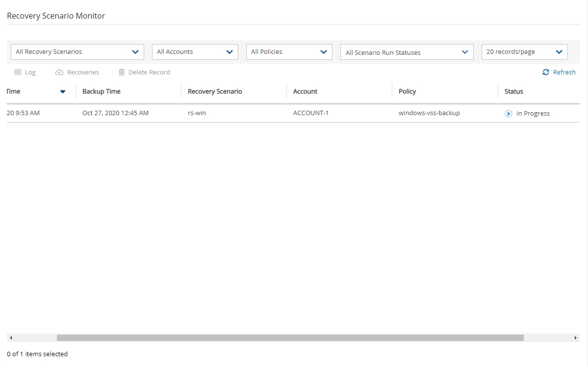This screenshot has width=588, height=366.
Task: Expand the All Accounts filter
Action: [195, 52]
